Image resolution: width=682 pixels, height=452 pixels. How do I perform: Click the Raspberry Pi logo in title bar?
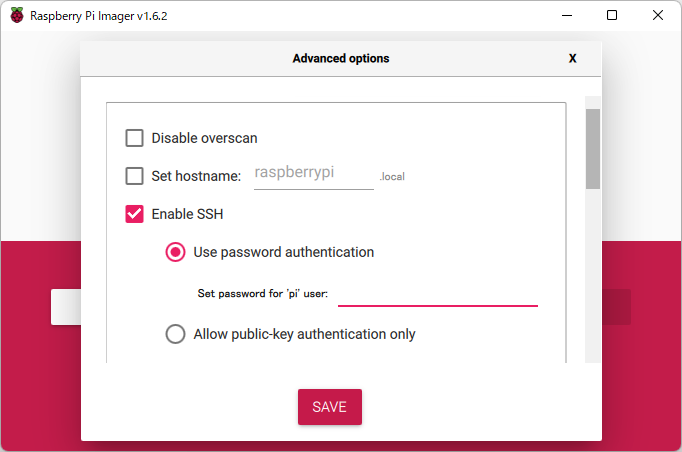pos(17,15)
